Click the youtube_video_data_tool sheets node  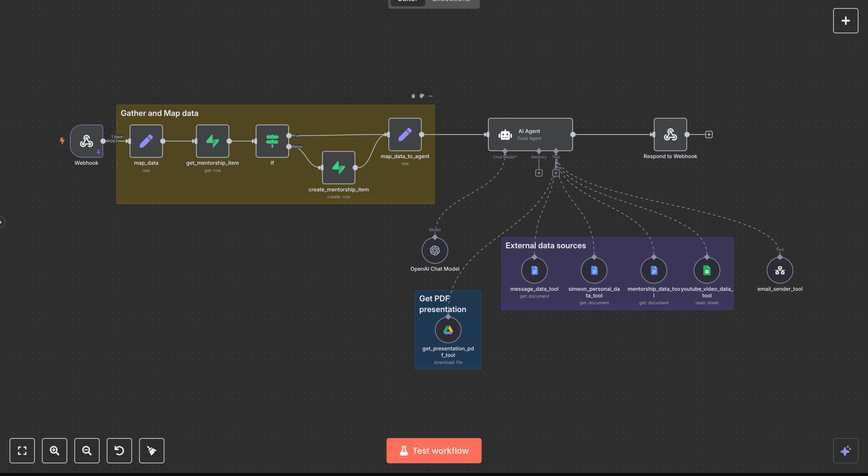pos(707,270)
